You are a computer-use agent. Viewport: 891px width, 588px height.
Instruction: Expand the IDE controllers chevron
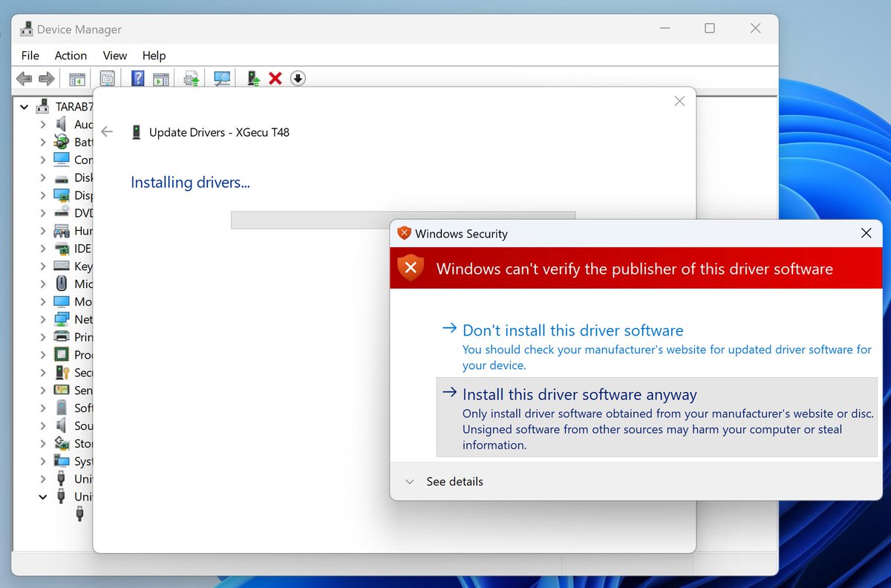pos(43,249)
